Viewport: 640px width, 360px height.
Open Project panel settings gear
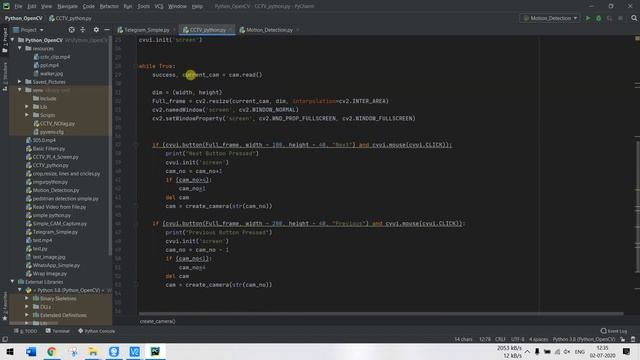[x=96, y=30]
